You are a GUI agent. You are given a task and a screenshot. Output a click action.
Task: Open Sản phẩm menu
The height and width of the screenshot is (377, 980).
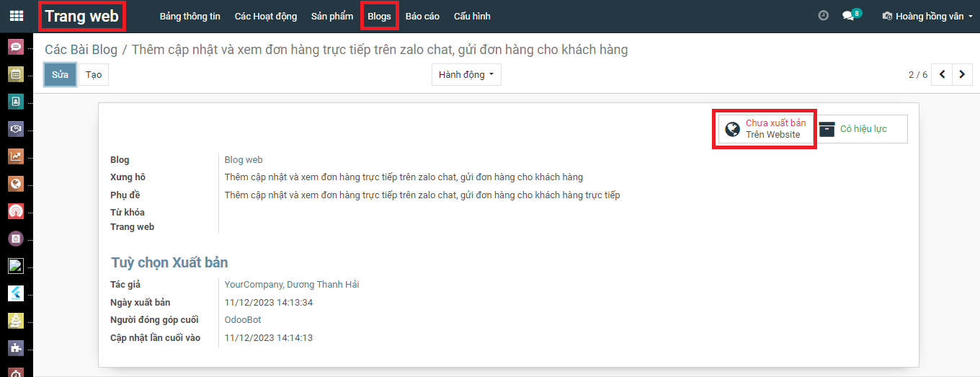point(332,16)
